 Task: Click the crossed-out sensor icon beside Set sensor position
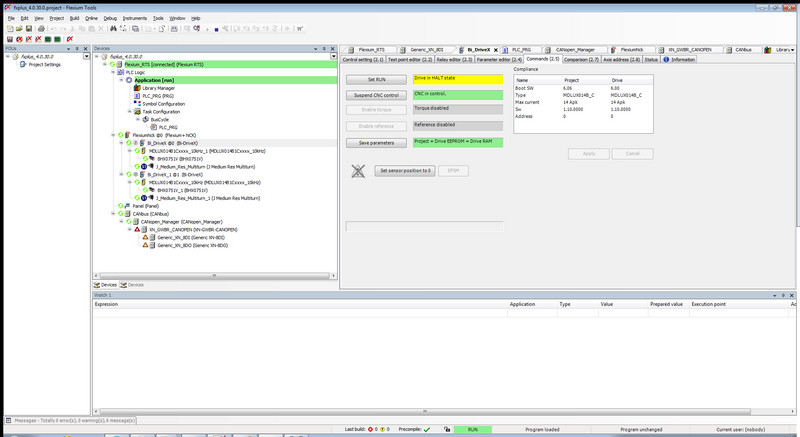pyautogui.click(x=358, y=171)
